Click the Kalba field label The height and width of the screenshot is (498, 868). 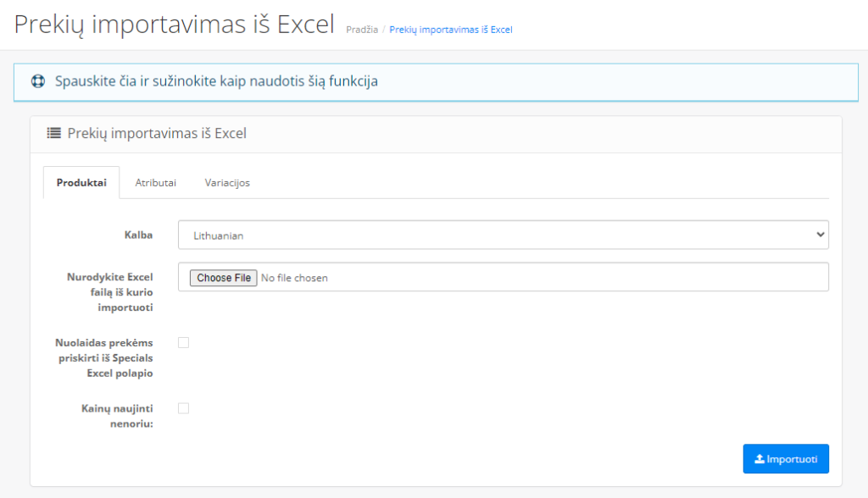tap(138, 235)
